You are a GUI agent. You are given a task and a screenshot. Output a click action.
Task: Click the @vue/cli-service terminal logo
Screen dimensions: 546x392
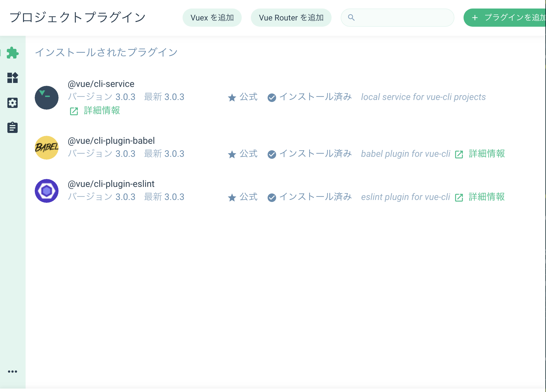47,98
